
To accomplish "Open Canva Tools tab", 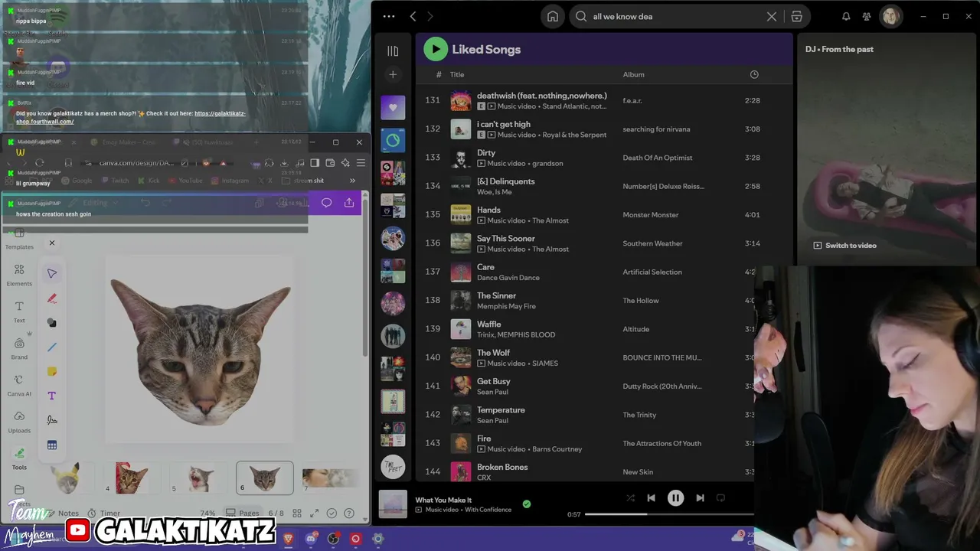I will (19, 458).
